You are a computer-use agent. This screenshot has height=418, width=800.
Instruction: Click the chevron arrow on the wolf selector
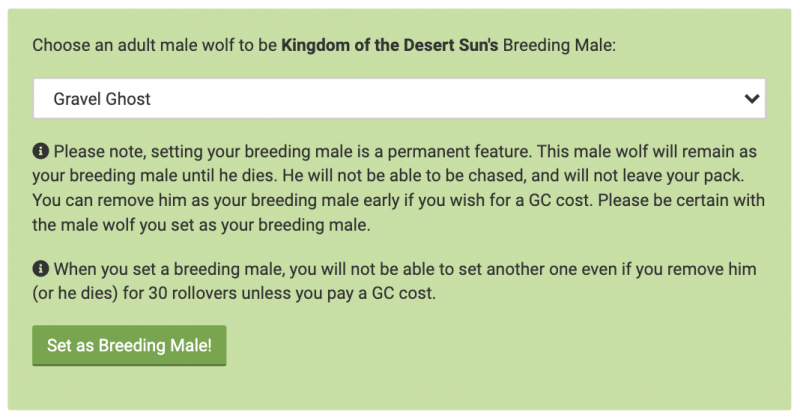(753, 99)
